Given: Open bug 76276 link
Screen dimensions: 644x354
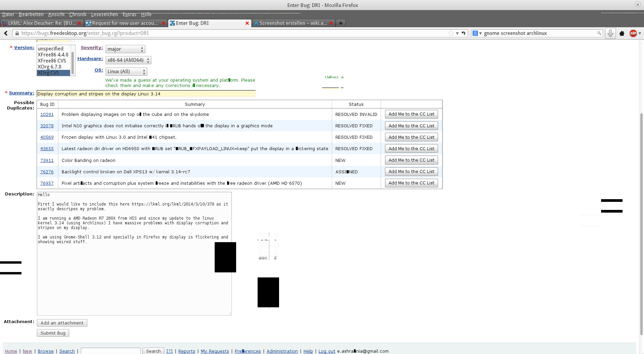Looking at the screenshot, I should [47, 172].
